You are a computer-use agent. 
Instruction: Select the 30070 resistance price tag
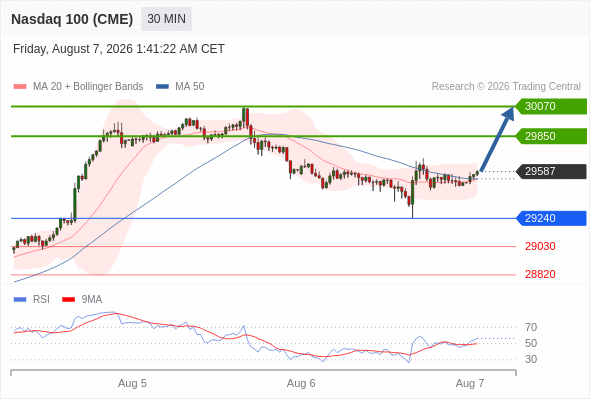click(551, 106)
